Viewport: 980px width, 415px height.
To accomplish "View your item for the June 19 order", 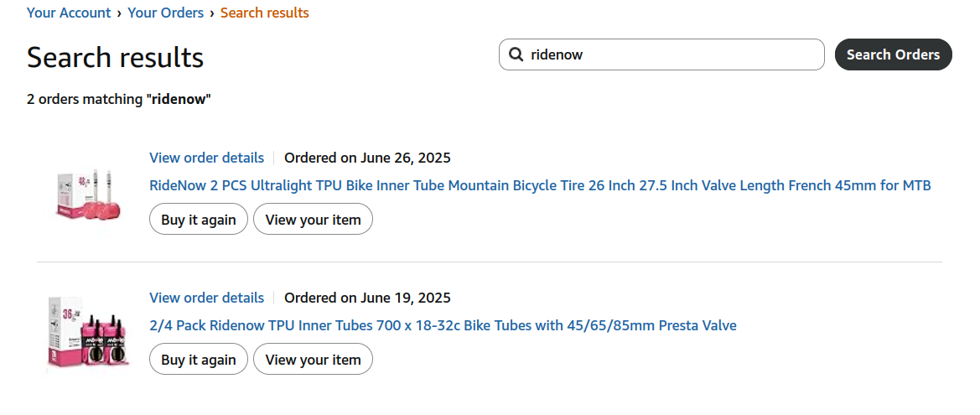I will tap(313, 360).
